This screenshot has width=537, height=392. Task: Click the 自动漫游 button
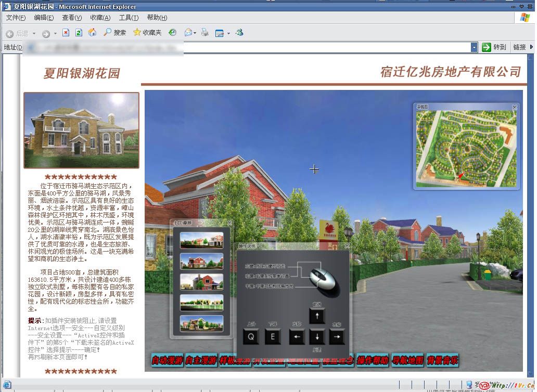pos(167,360)
